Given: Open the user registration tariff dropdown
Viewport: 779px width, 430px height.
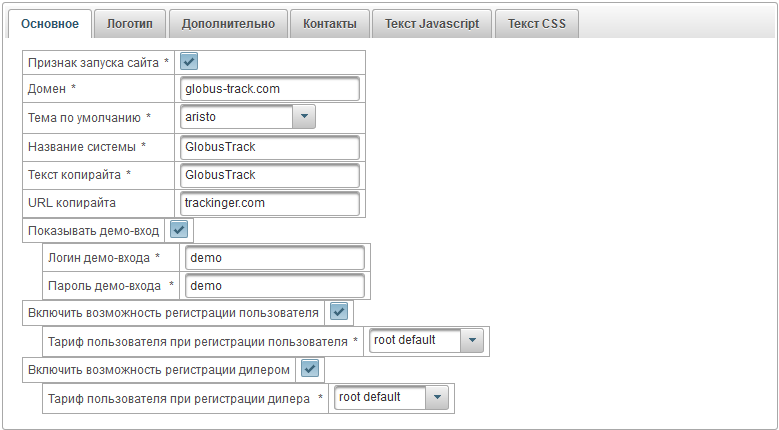Looking at the screenshot, I should (x=473, y=340).
